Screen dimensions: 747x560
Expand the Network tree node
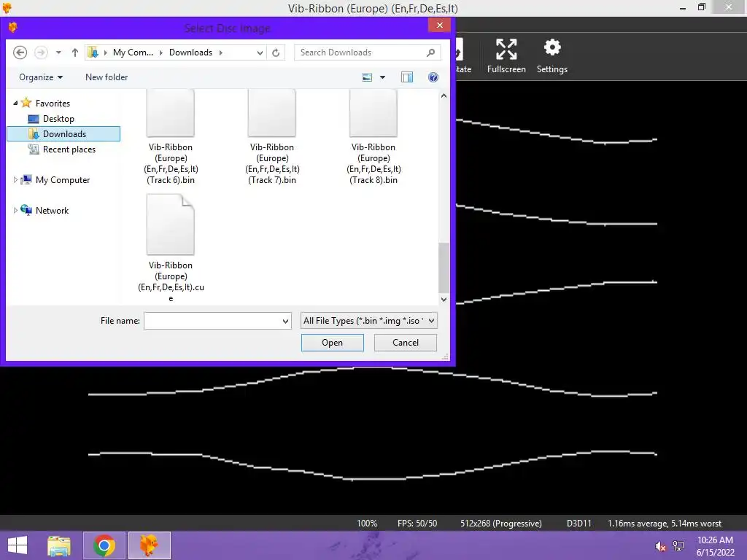coord(15,210)
